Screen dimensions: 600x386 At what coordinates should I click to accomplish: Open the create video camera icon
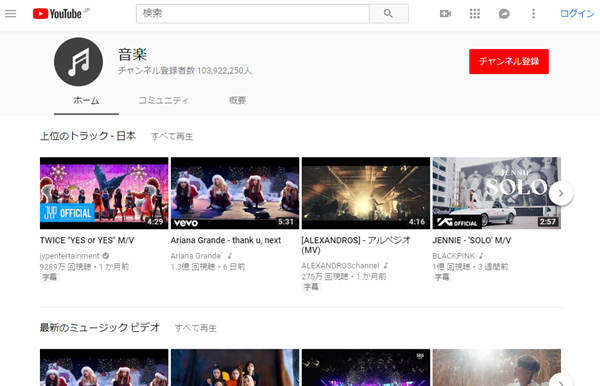click(445, 14)
